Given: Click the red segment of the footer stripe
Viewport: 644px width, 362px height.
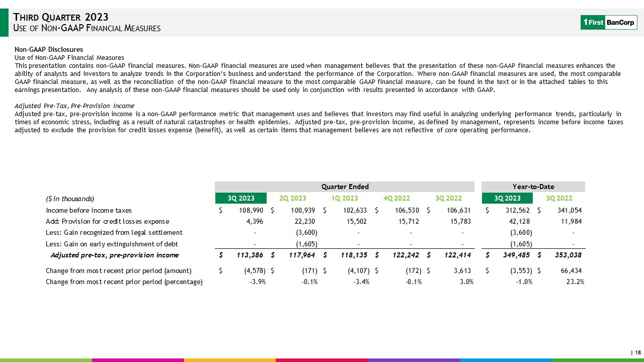Looking at the screenshot, I should pos(321,360).
